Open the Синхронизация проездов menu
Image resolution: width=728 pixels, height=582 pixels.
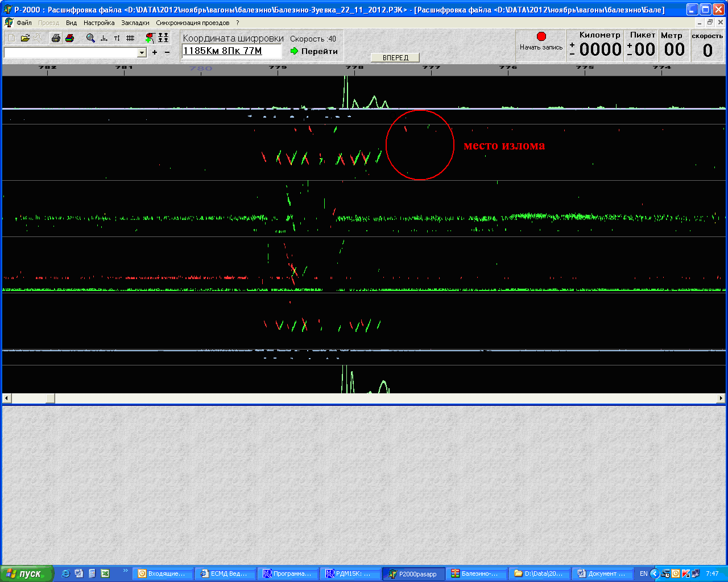193,23
